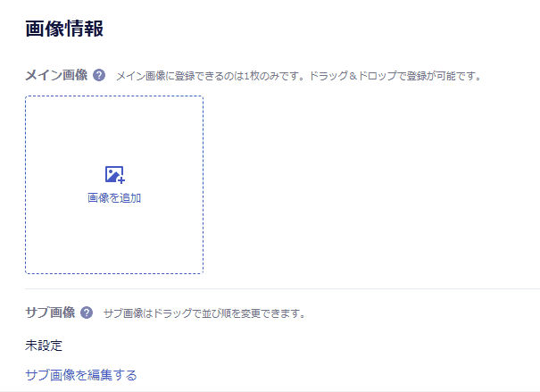This screenshot has width=540, height=392.
Task: Click the メイン画像 drag-and-drop description text
Action: pyautogui.click(x=299, y=76)
